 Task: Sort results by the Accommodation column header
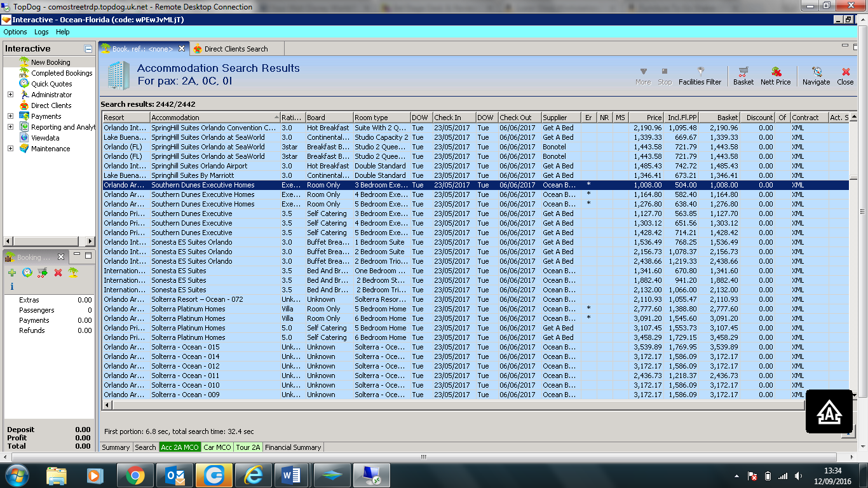pos(215,118)
